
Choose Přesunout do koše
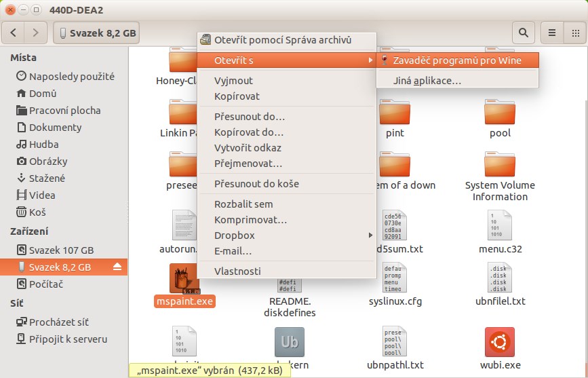pos(286,184)
